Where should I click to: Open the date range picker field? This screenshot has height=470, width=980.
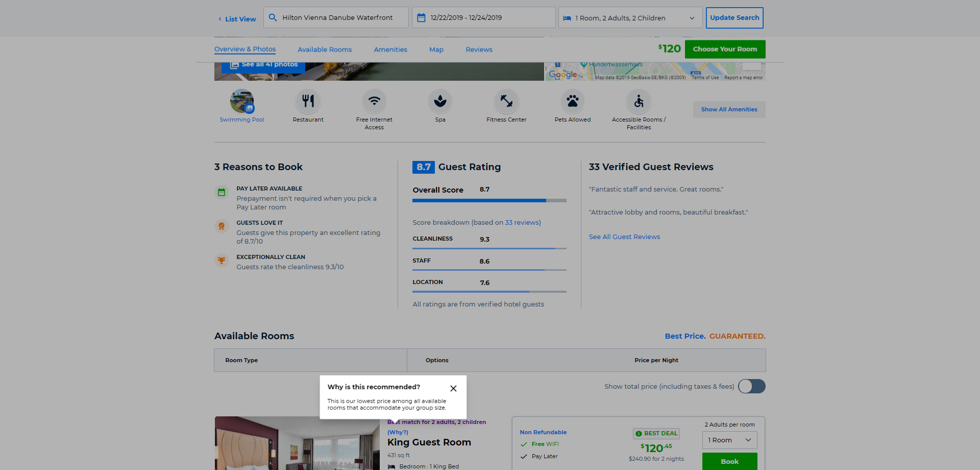[483, 18]
